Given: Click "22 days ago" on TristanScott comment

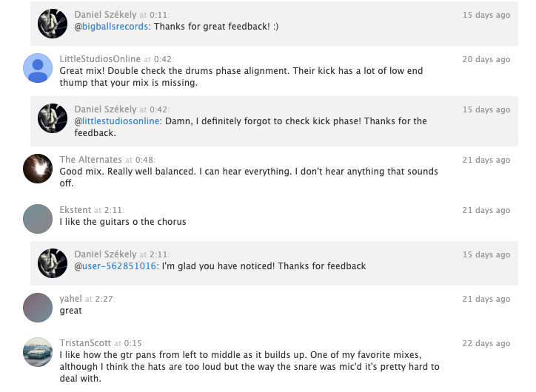Looking at the screenshot, I should click(x=486, y=343).
